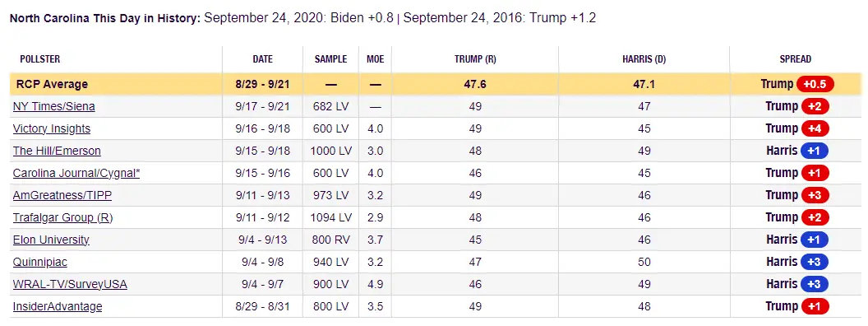
Task: Open the WRAL-TV/SurveyUSA poll link
Action: click(x=71, y=284)
